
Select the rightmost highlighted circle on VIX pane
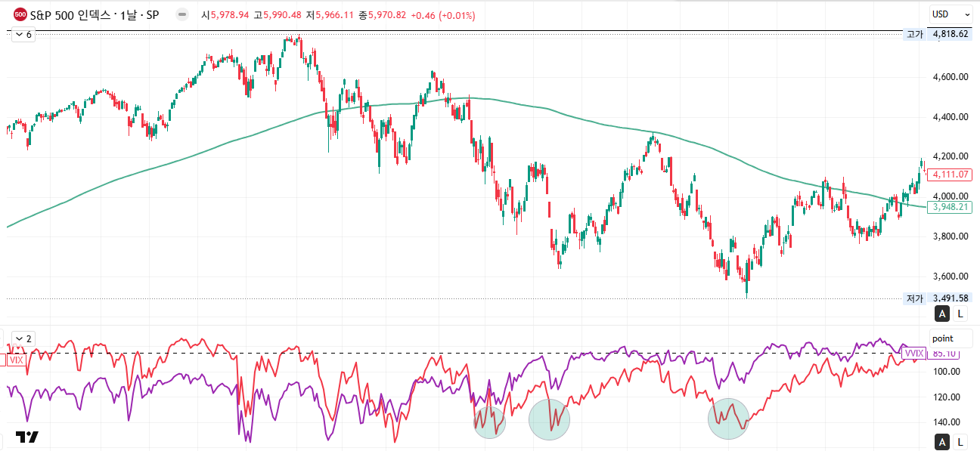click(x=728, y=419)
